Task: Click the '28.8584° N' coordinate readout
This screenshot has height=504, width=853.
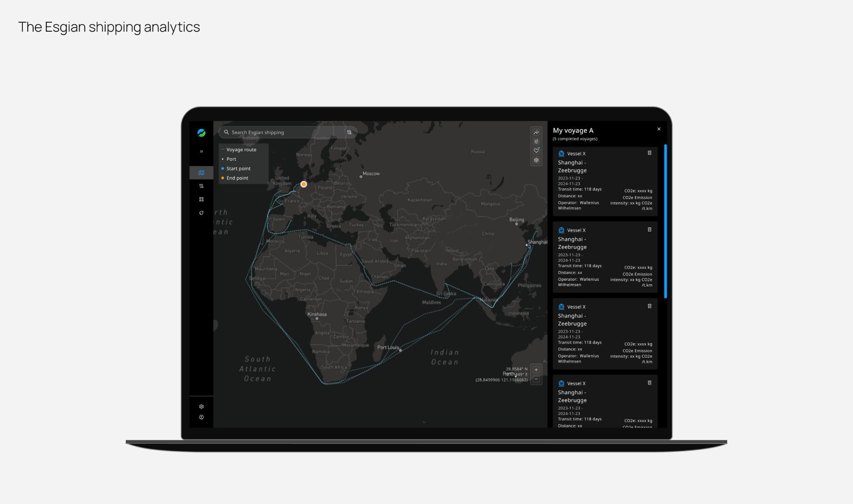Action: pos(516,369)
